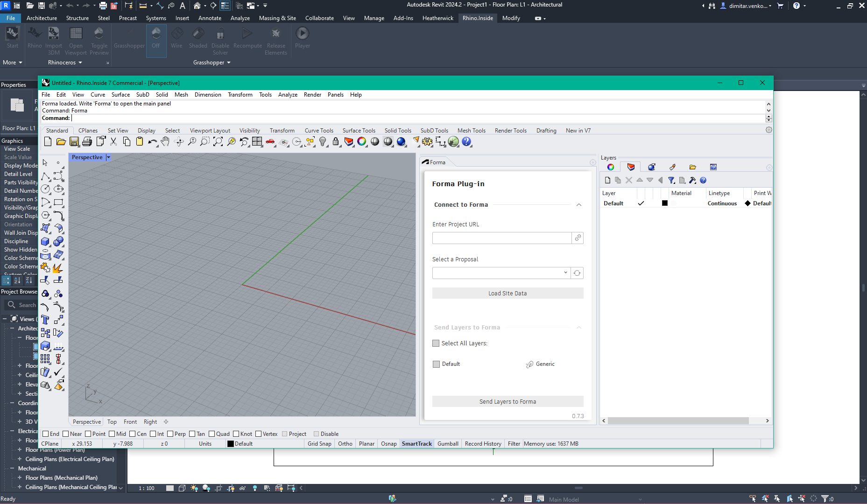
Task: Click the Enter Project URL input field
Action: tap(502, 238)
